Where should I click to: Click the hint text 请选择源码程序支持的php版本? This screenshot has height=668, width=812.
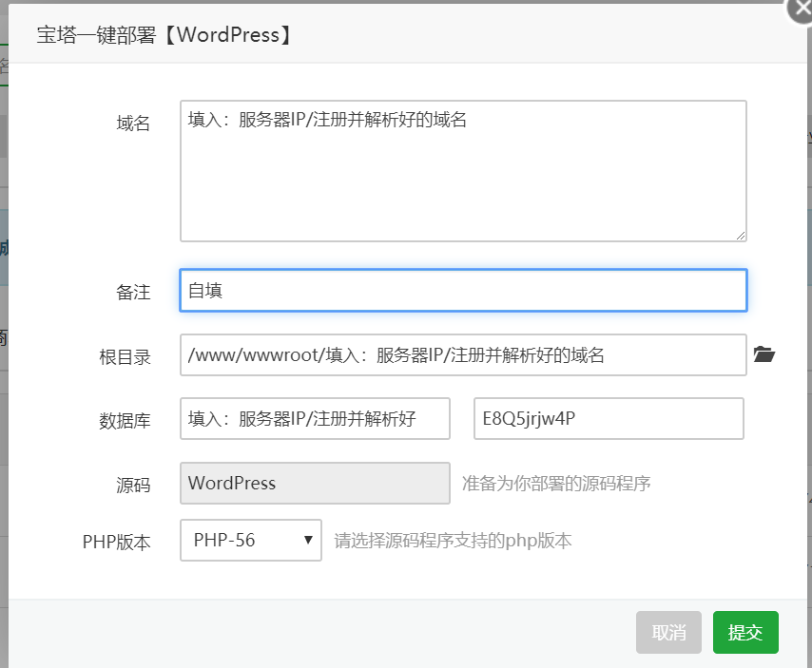click(x=453, y=541)
